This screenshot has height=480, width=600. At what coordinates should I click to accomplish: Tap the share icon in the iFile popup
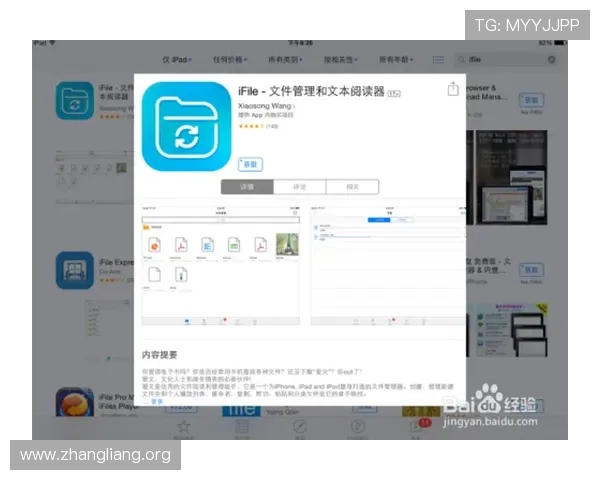(x=453, y=89)
